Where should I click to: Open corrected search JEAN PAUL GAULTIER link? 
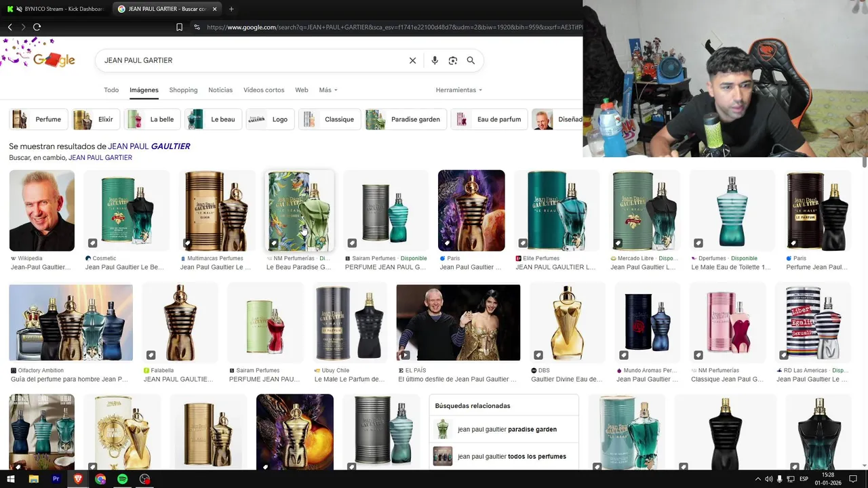tap(149, 146)
